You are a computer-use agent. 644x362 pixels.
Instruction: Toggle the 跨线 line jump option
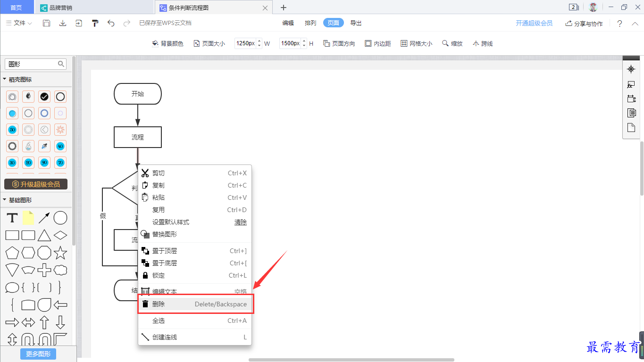(x=482, y=43)
